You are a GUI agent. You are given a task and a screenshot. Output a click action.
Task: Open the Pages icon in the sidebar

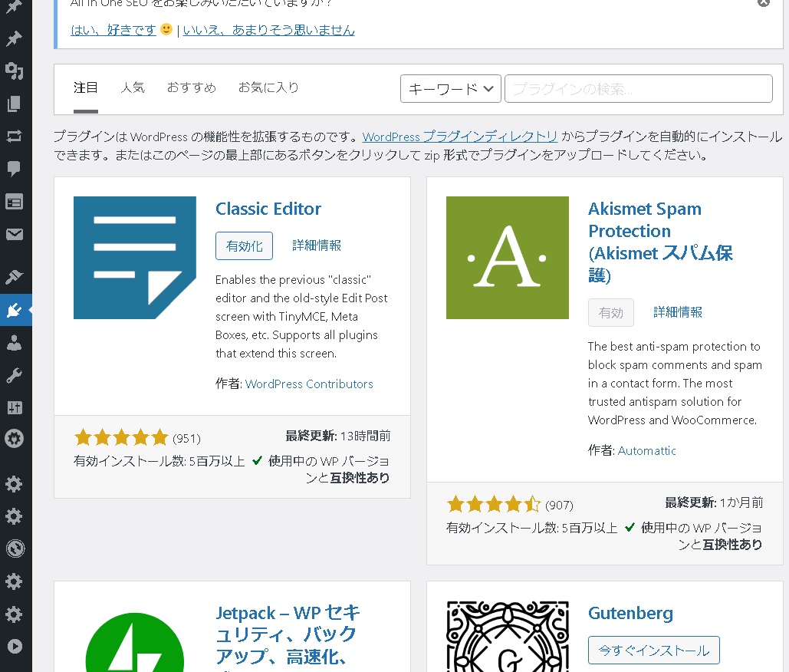coord(14,104)
